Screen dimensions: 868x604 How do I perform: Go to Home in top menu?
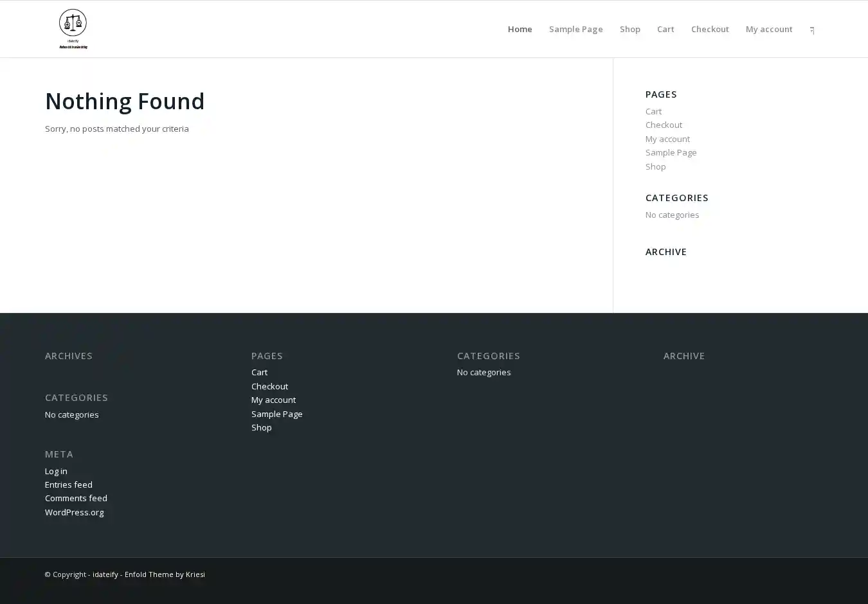(520, 29)
